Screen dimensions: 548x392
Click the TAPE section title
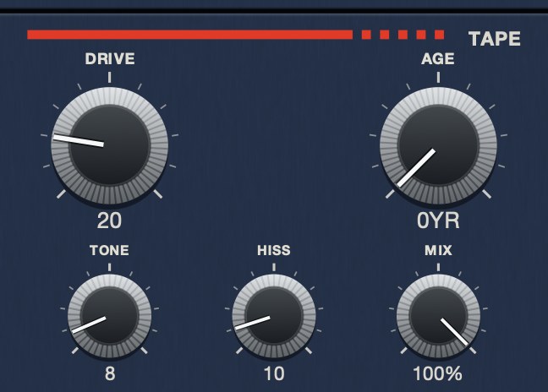(495, 39)
